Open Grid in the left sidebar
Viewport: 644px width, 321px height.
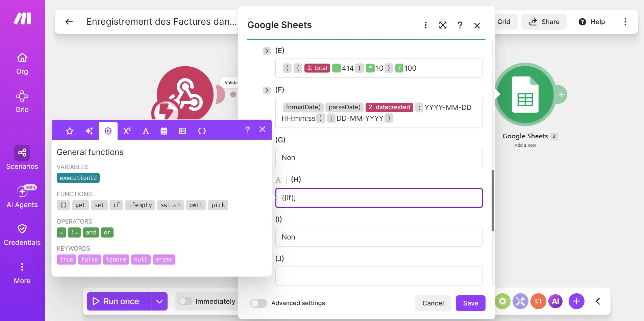(22, 101)
